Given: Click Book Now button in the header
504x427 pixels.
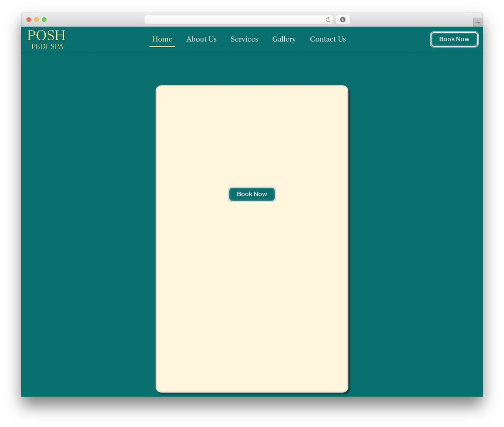Looking at the screenshot, I should 454,39.
